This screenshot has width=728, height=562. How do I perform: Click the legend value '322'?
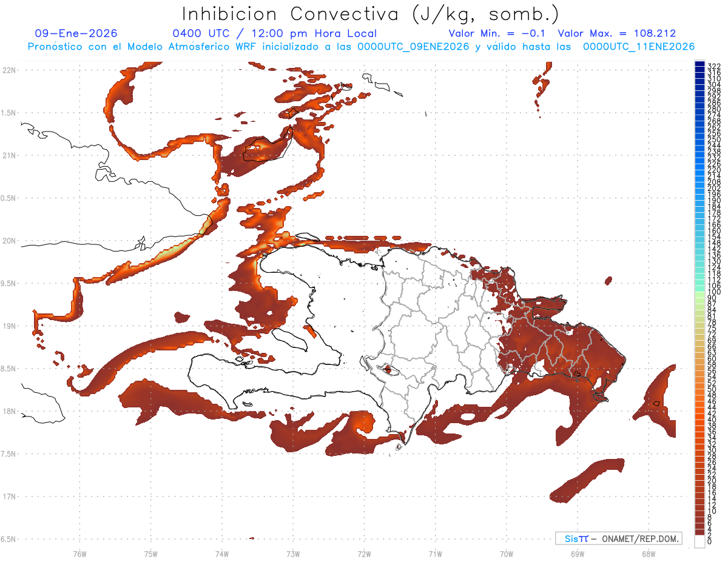click(x=714, y=66)
